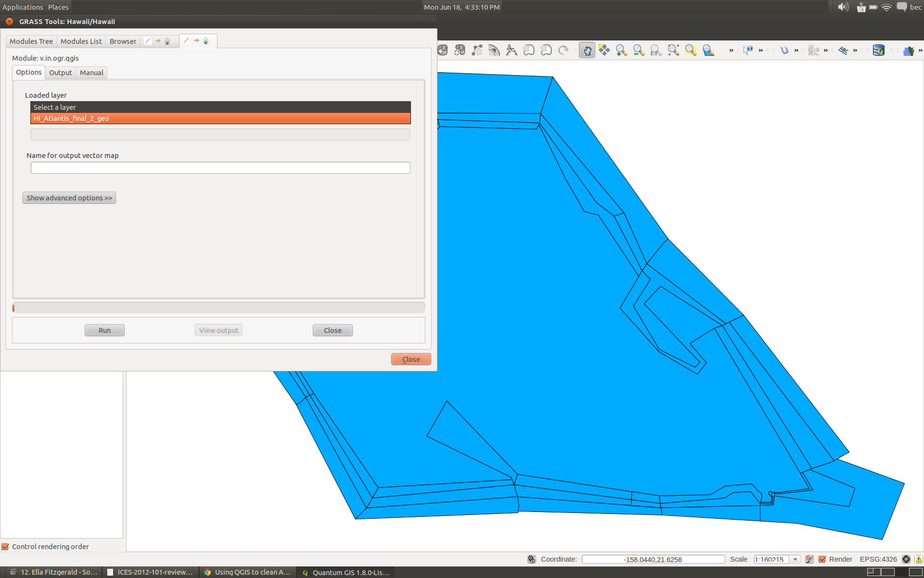Expand Show advanced options

(x=69, y=198)
